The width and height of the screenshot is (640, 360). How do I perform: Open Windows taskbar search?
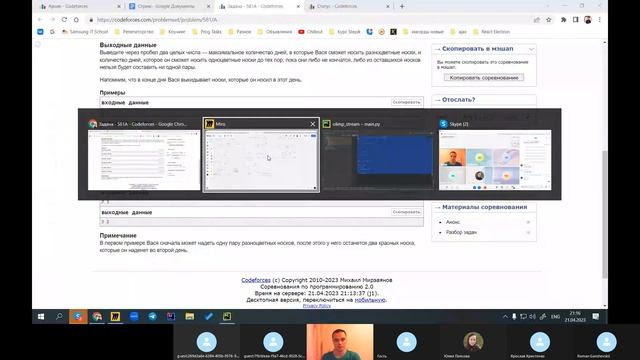(x=59, y=316)
